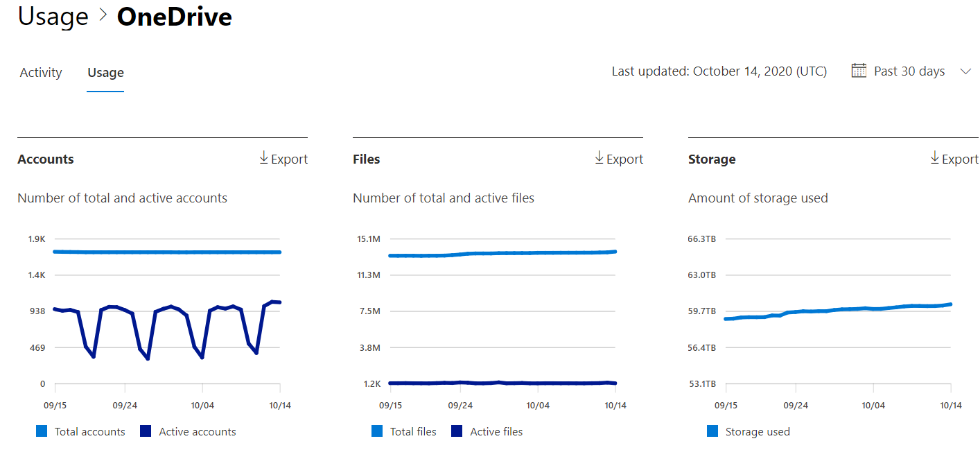Click the Export icon above the Storage chart
Viewport: 980px width, 450px height.
click(934, 158)
